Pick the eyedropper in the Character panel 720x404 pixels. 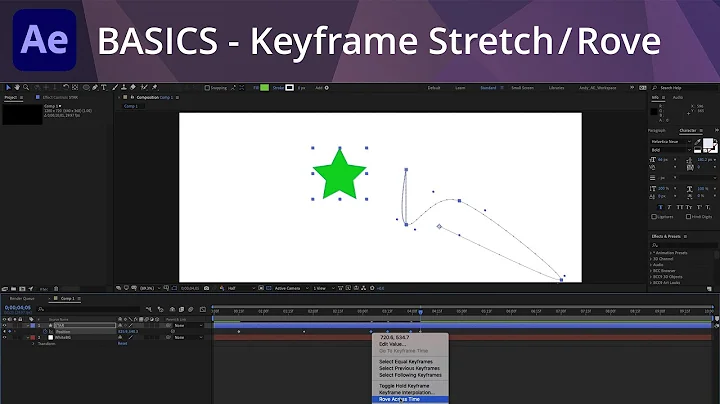pos(698,142)
